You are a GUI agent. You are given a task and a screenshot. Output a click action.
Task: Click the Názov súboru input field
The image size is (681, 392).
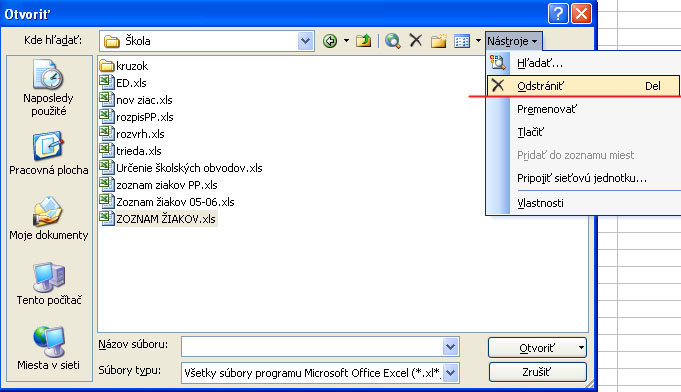coord(312,346)
